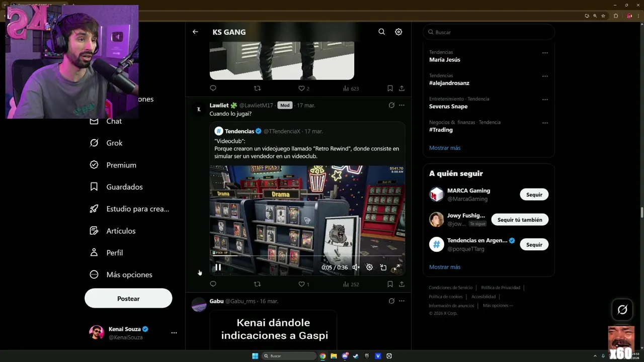Open the Kenai dándole indicaciones a Gaspi image
The image size is (644, 362).
click(273, 330)
